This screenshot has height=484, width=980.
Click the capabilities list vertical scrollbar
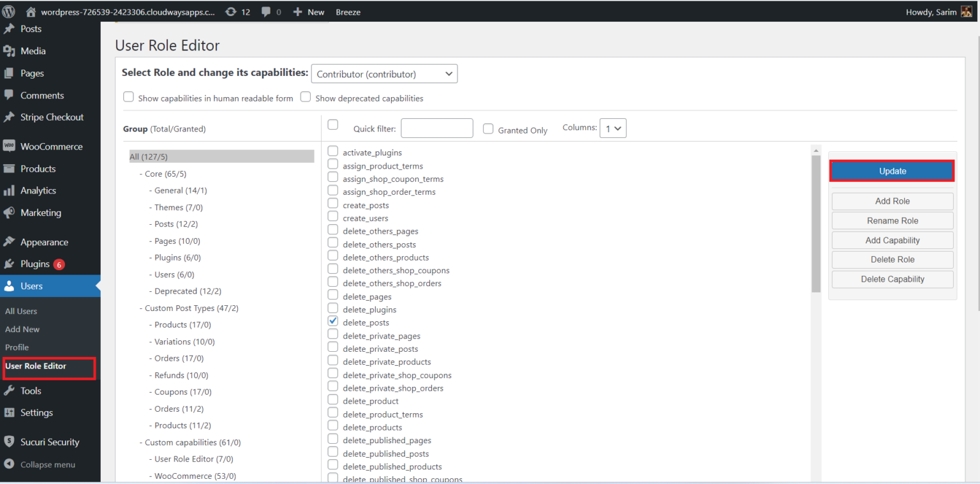(x=815, y=223)
